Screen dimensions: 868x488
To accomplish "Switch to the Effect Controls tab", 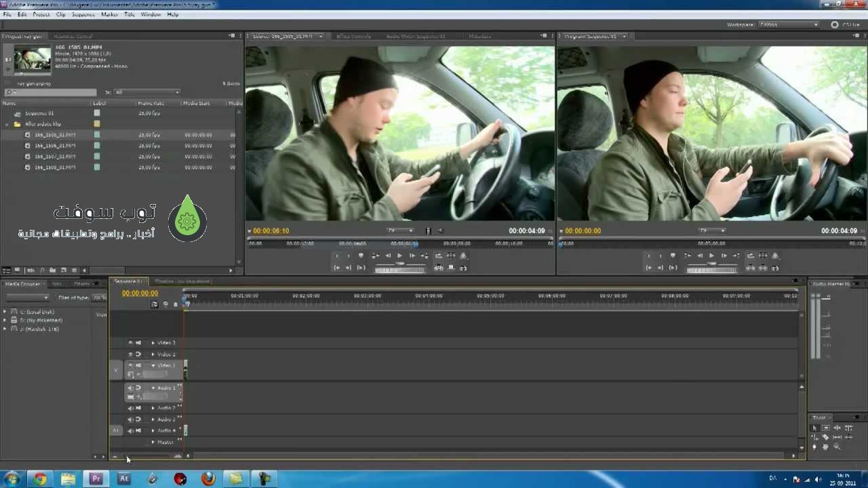I will coord(353,36).
